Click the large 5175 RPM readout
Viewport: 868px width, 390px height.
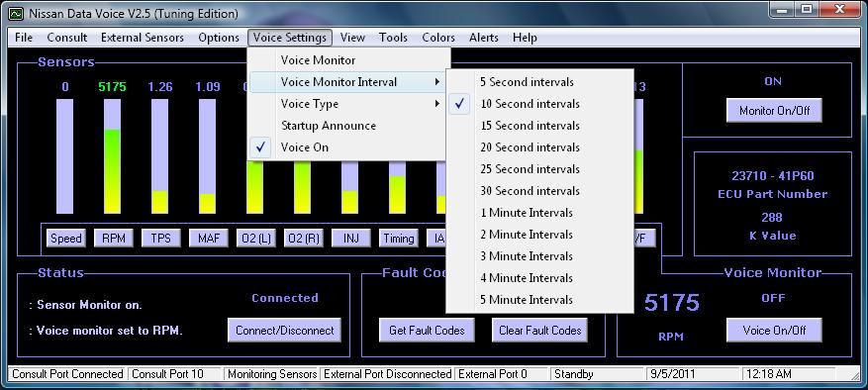coord(672,303)
